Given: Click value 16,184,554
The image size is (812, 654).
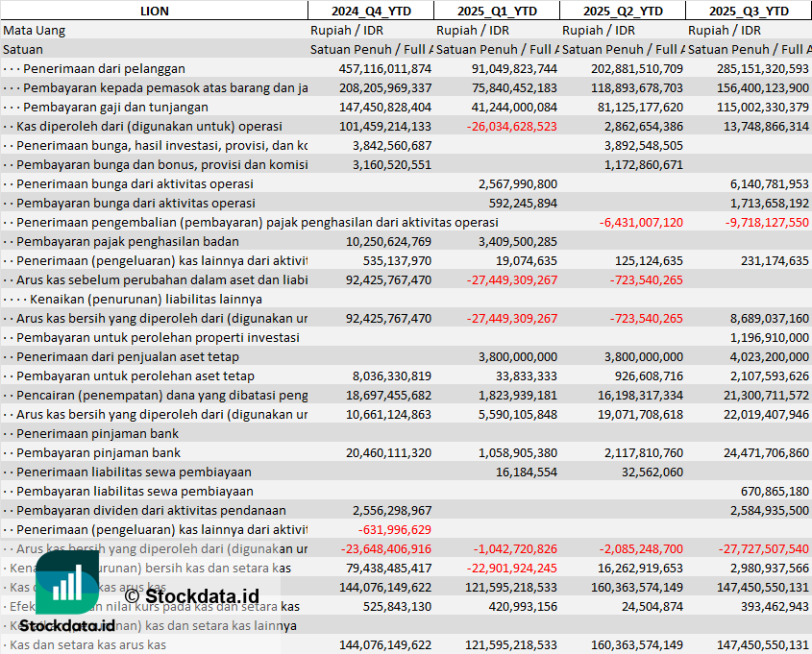Looking at the screenshot, I should [527, 472].
